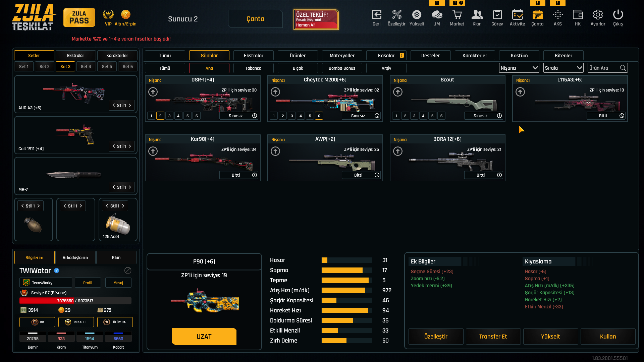This screenshot has width=644, height=362.
Task: Next style arrow above the grenade slot
Action: (x=39, y=206)
